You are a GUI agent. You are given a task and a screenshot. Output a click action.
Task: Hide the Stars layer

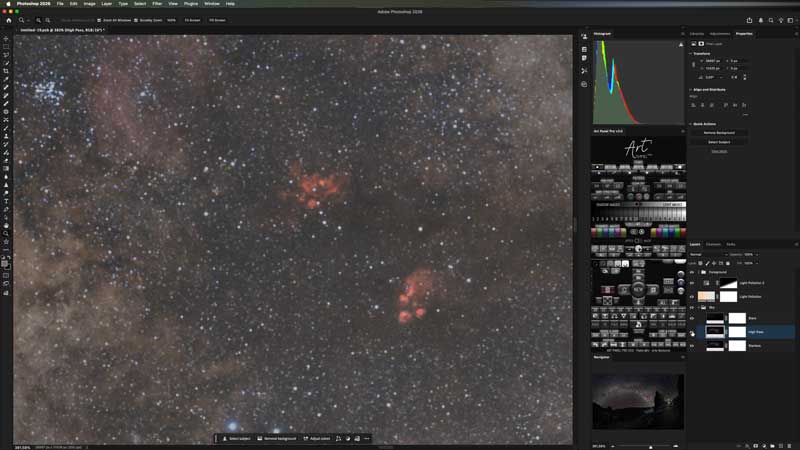[x=692, y=318]
